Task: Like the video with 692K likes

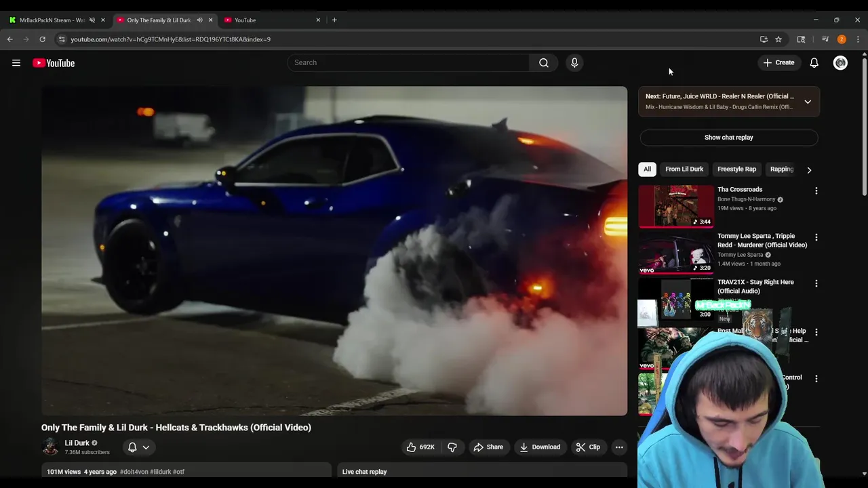Action: point(420,447)
